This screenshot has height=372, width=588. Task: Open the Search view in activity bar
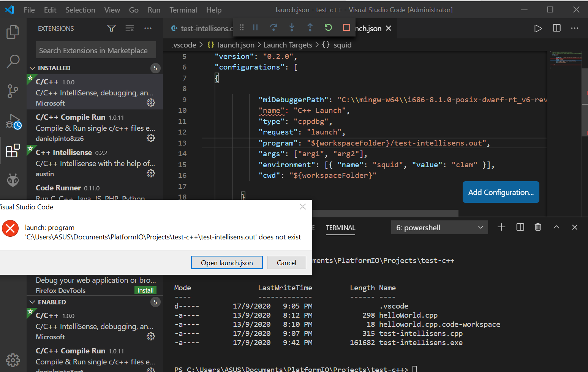tap(13, 61)
